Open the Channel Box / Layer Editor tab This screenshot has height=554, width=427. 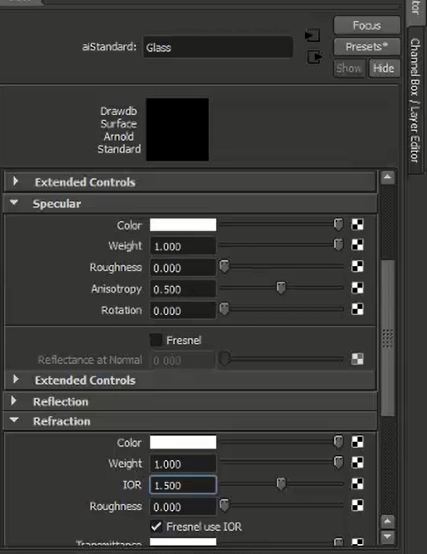click(415, 100)
